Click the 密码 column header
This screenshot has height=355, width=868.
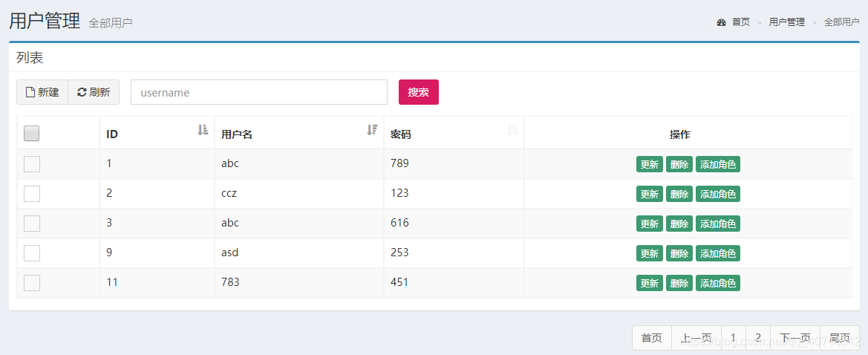[x=454, y=134]
